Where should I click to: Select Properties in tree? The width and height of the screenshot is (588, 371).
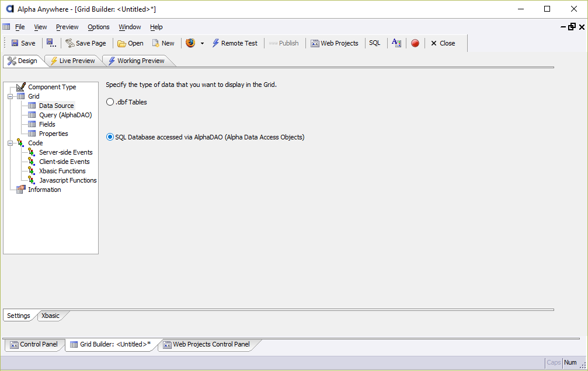click(54, 134)
